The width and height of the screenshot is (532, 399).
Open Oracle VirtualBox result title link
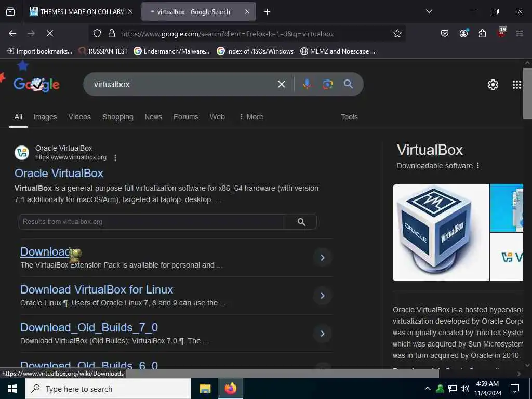coord(59,174)
